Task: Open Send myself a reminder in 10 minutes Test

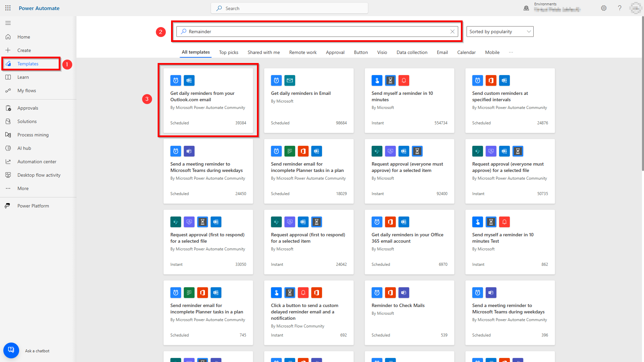Action: (x=510, y=242)
